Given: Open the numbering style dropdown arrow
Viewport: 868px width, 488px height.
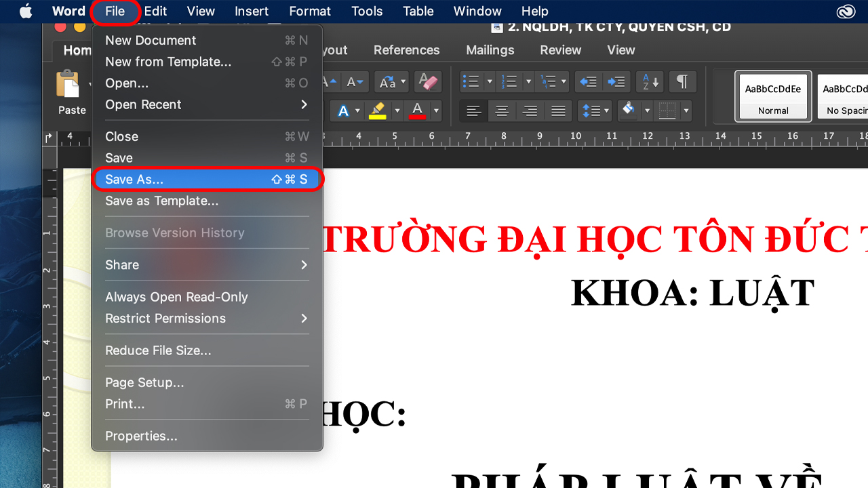Looking at the screenshot, I should (528, 82).
